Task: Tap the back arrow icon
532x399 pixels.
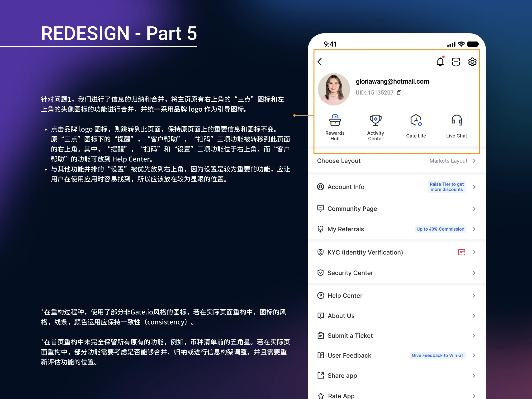Action: point(320,62)
